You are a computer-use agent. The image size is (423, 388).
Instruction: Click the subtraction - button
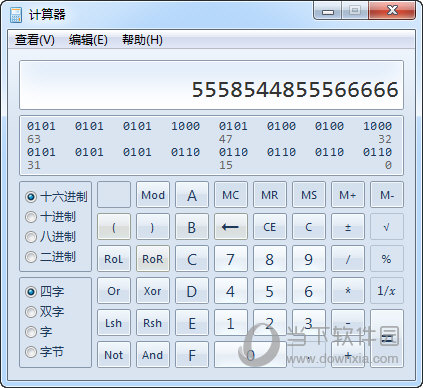[x=348, y=323]
